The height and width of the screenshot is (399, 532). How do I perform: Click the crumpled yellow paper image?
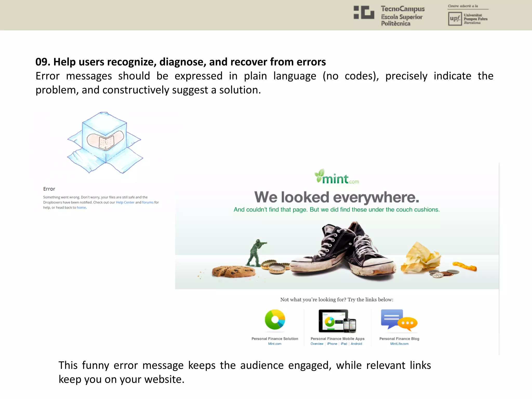tap(421, 257)
